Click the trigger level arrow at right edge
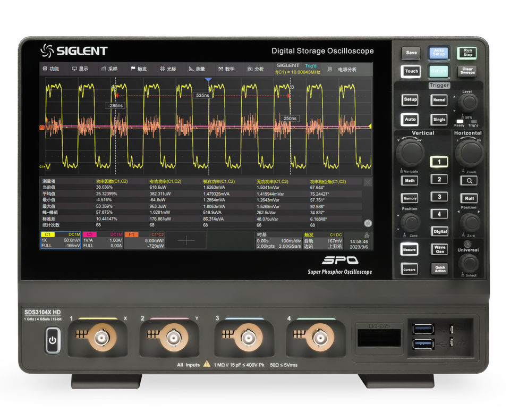 (x=370, y=127)
